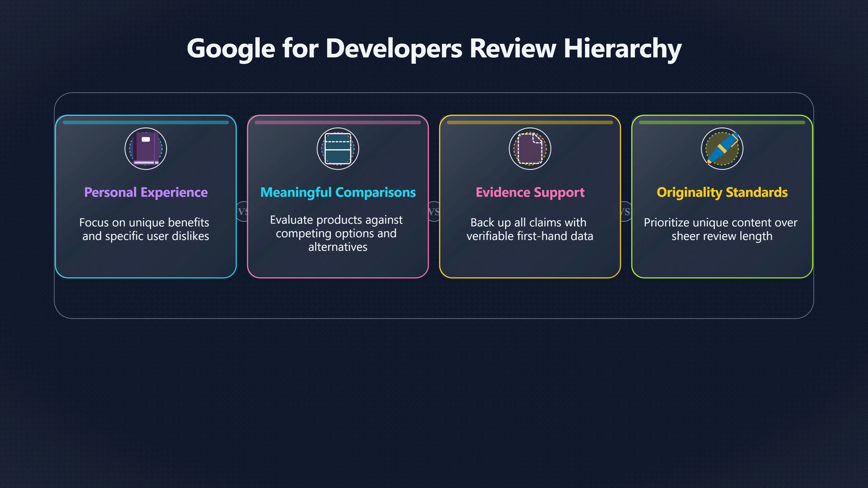Click the pink bar atop Meaningful Comparisons card

[x=338, y=122]
